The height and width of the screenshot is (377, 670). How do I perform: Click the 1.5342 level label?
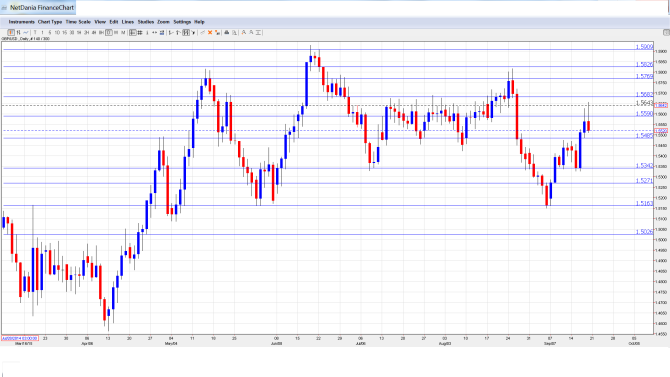[644, 165]
